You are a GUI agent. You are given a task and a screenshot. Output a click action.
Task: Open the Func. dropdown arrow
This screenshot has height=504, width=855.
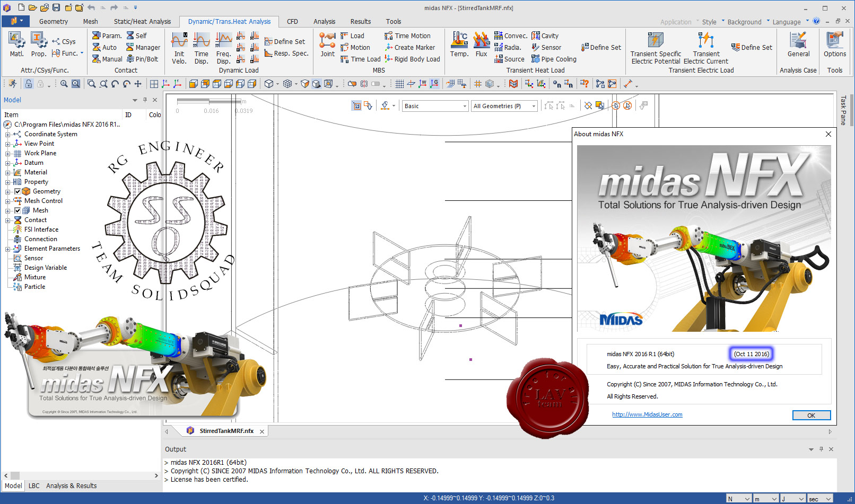coord(82,53)
